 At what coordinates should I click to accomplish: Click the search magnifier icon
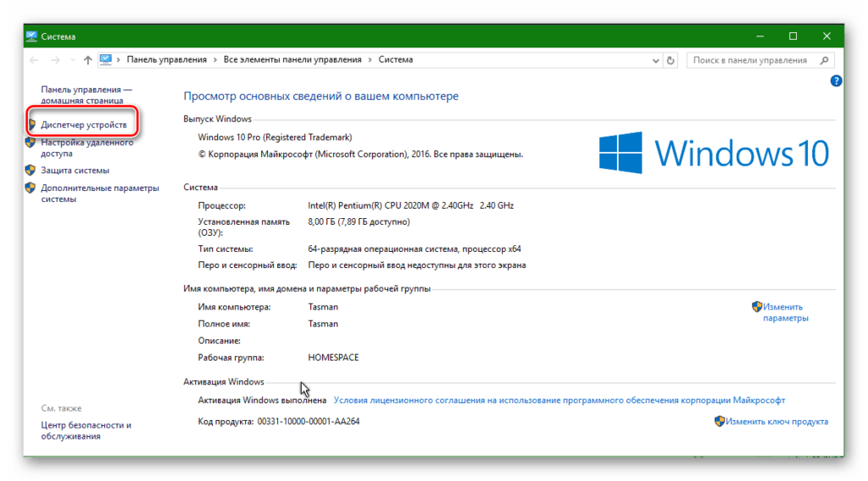tap(823, 60)
